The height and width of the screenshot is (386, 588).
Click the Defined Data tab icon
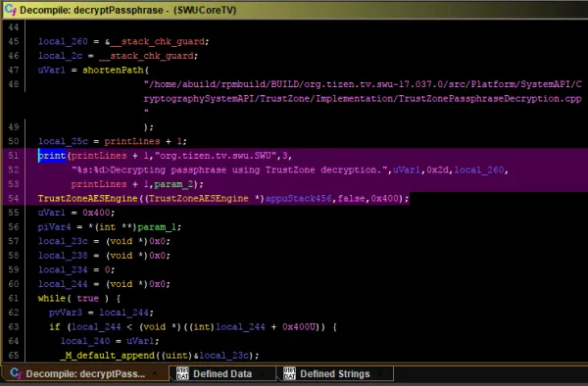[182, 373]
